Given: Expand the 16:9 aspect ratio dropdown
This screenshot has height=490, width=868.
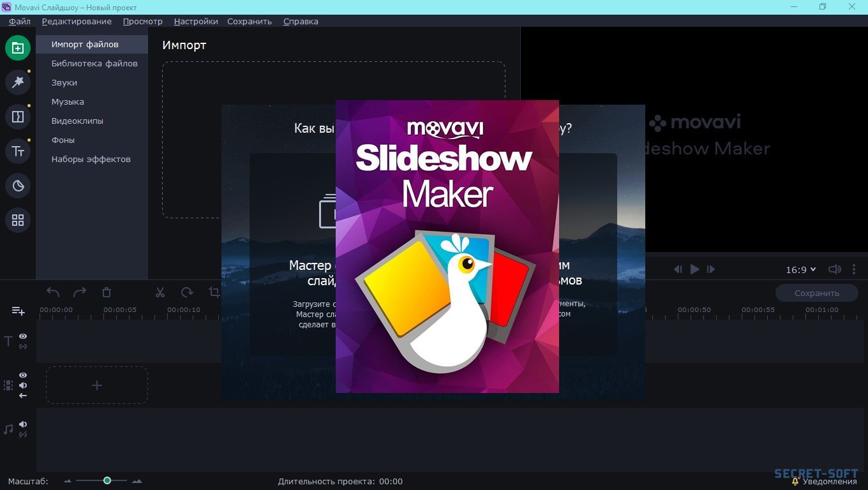Looking at the screenshot, I should [800, 270].
